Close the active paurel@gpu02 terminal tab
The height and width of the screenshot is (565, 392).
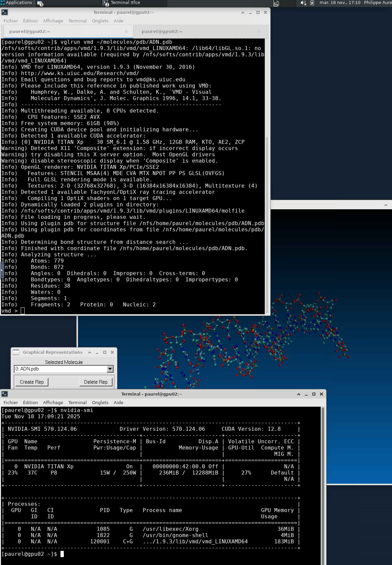(126, 32)
